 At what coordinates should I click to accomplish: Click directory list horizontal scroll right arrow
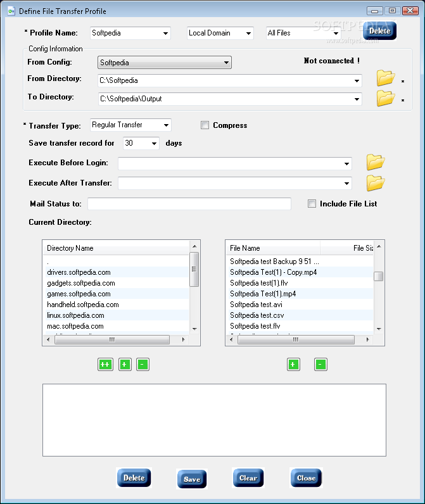[183, 339]
